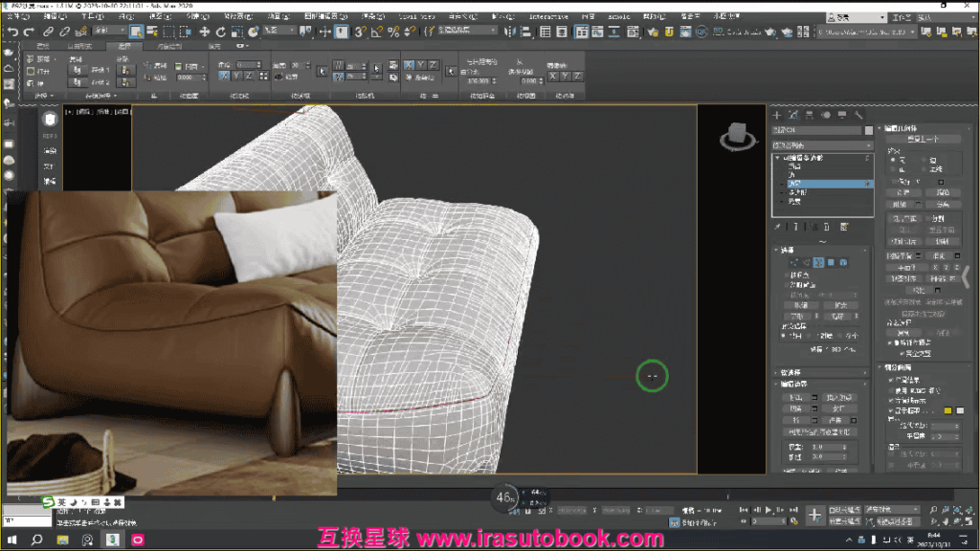Screen dimensions: 980x551
Task: Collapse the Editable Poly stack entry
Action: click(777, 158)
